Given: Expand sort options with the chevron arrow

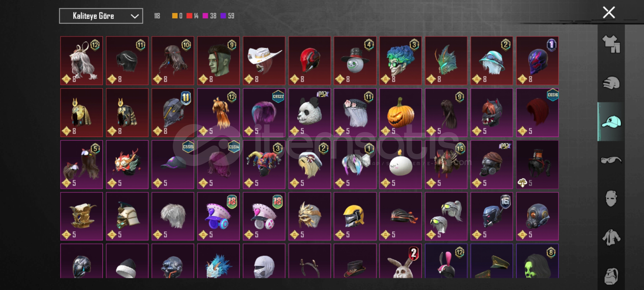Looking at the screenshot, I should [x=134, y=16].
